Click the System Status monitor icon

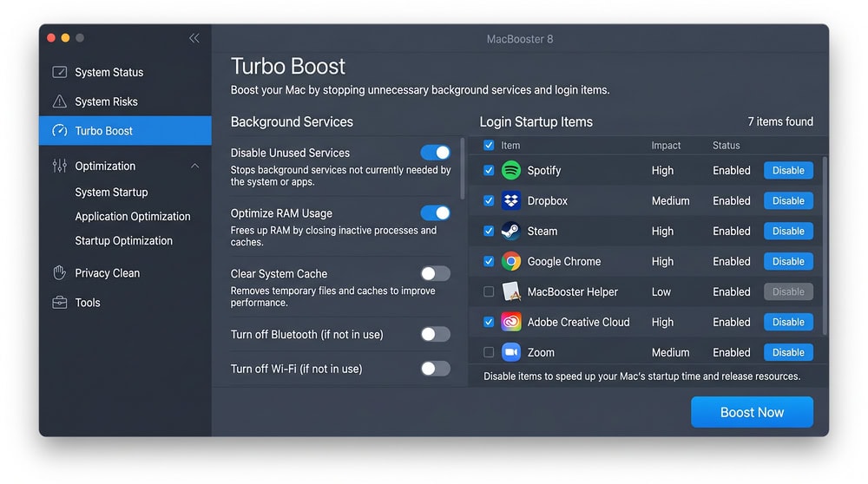click(x=59, y=72)
